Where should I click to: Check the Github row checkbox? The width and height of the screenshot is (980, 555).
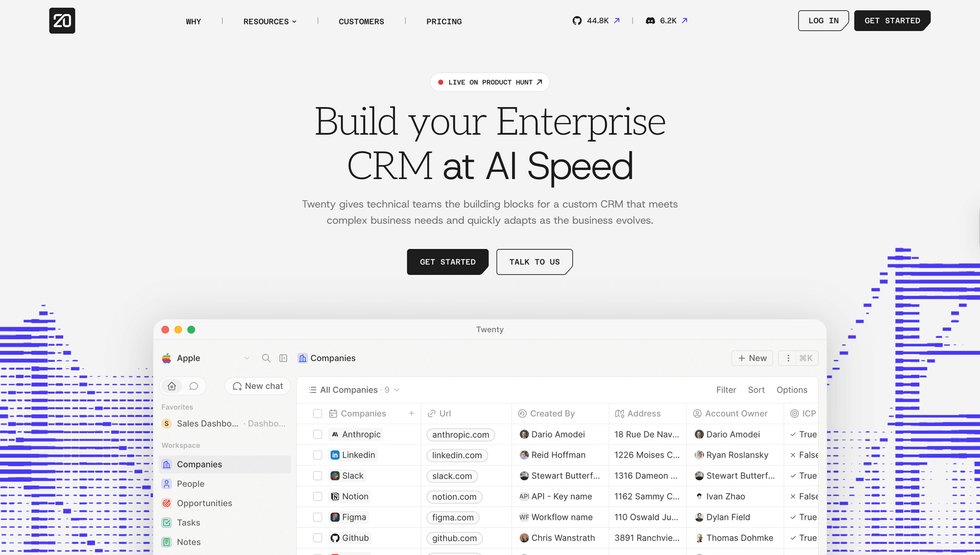[x=317, y=538]
